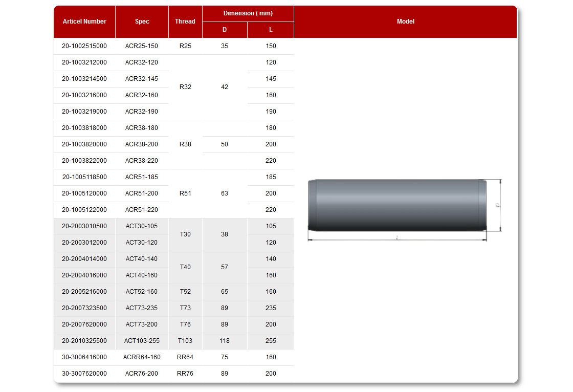Select article number 30-3006416000
The width and height of the screenshot is (573, 392).
click(x=84, y=357)
